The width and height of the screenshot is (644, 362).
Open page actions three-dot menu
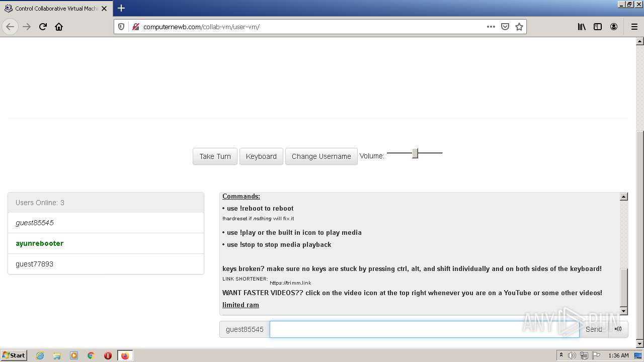pyautogui.click(x=491, y=27)
